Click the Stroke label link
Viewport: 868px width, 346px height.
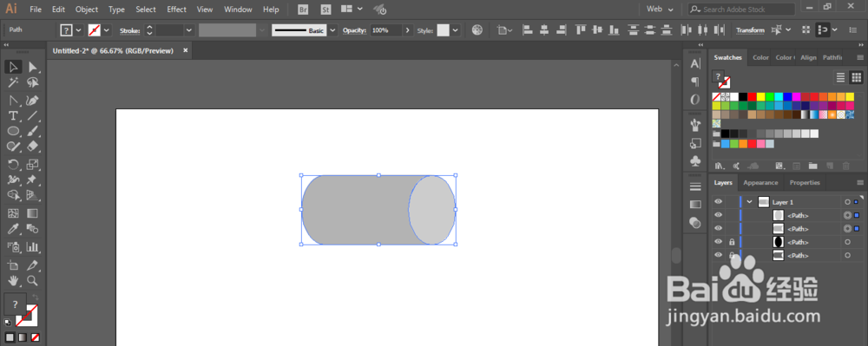pyautogui.click(x=129, y=30)
